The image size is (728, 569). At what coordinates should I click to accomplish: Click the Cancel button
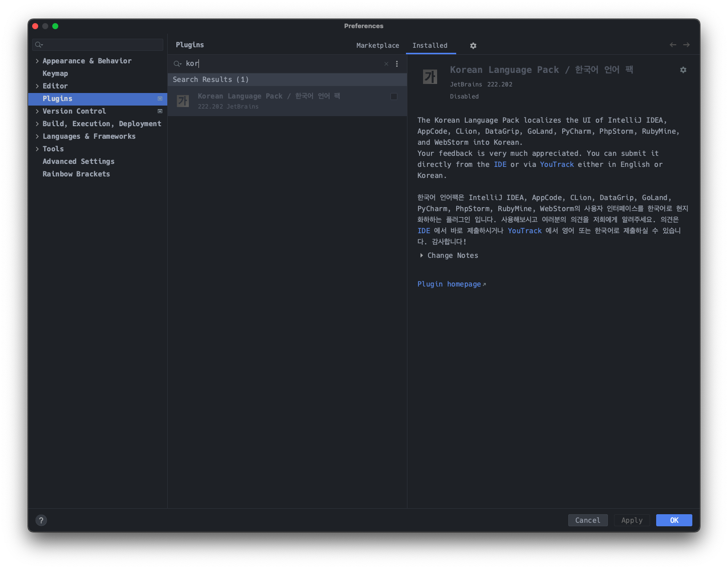click(587, 520)
